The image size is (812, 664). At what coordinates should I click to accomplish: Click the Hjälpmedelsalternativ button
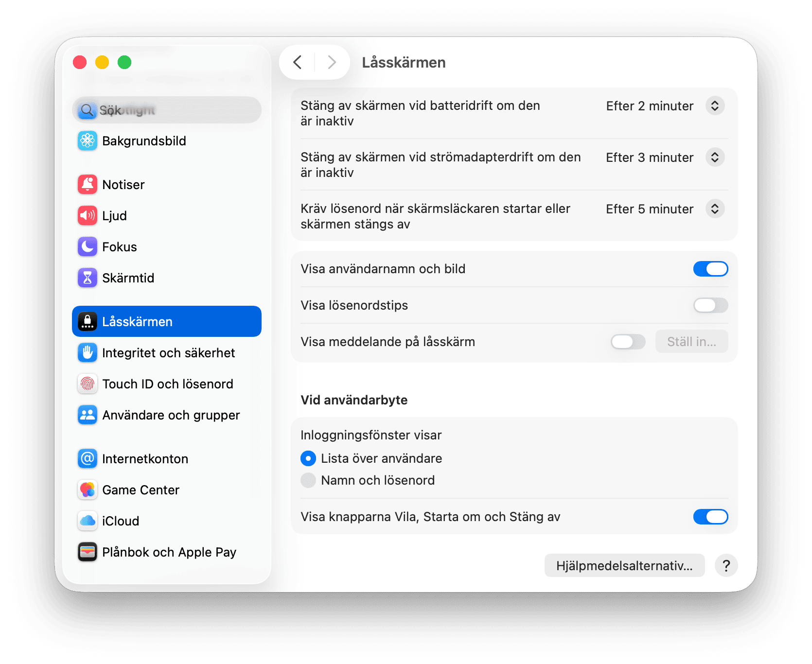coord(624,565)
